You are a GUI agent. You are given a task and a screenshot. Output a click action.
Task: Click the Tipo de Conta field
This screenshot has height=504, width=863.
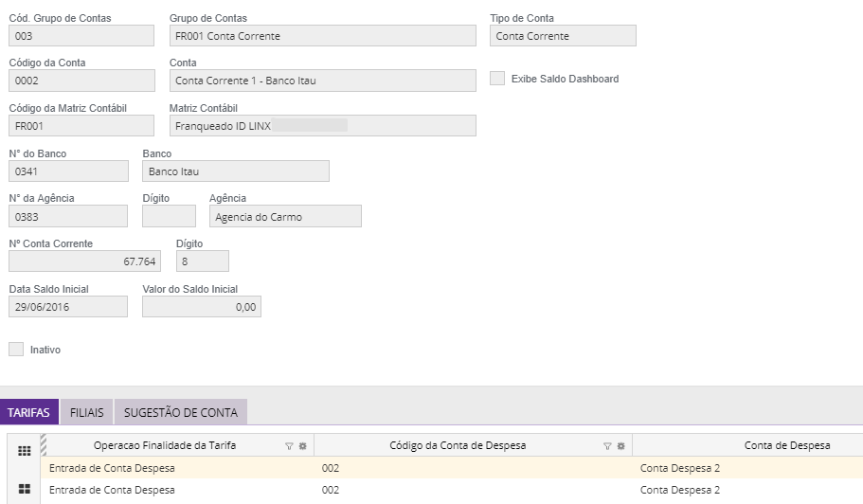pos(563,36)
